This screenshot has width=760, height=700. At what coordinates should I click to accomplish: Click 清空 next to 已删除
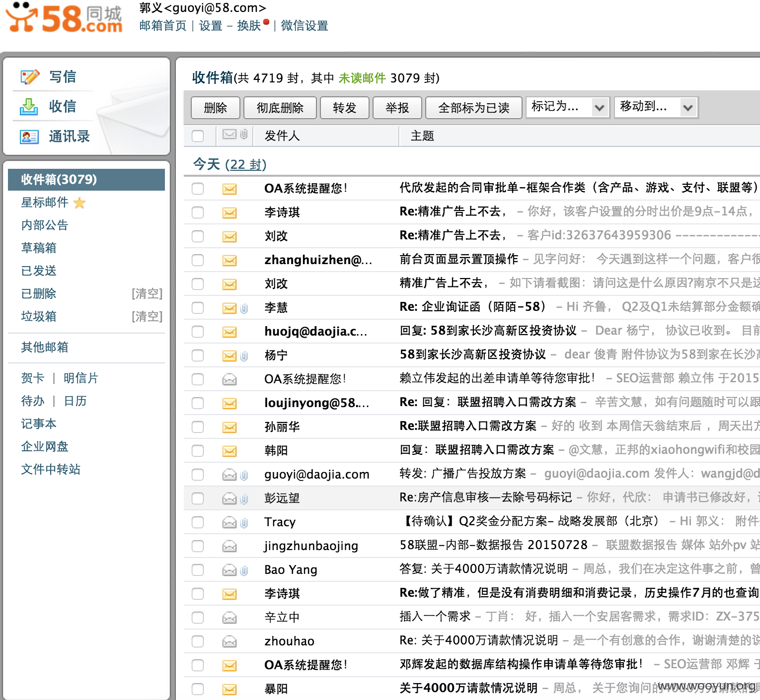[x=147, y=294]
